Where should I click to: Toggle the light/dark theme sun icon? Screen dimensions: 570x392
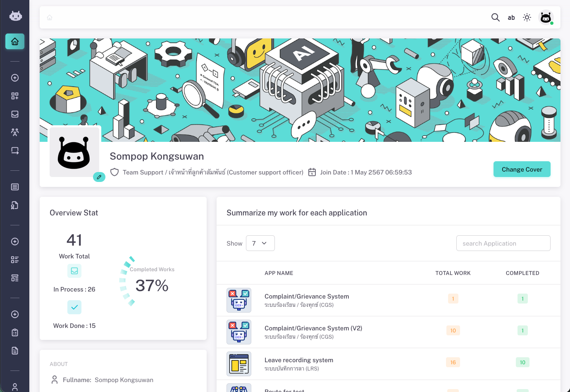527,17
